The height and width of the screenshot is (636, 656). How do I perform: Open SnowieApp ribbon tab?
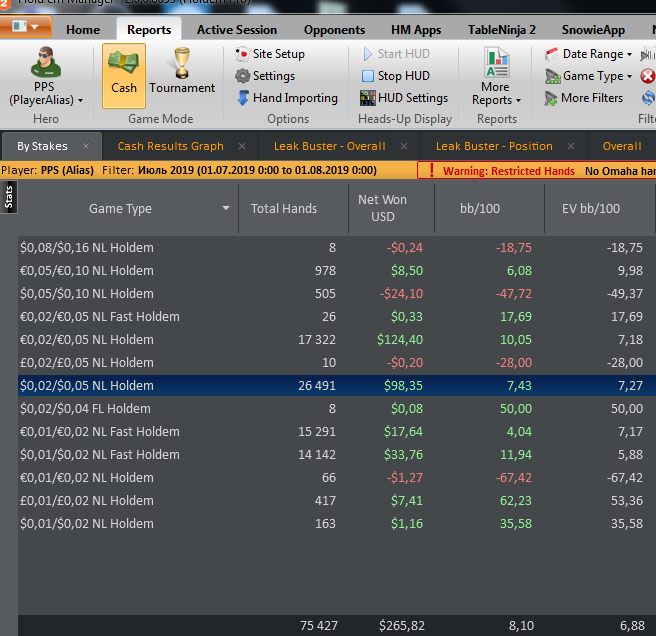pyautogui.click(x=593, y=30)
